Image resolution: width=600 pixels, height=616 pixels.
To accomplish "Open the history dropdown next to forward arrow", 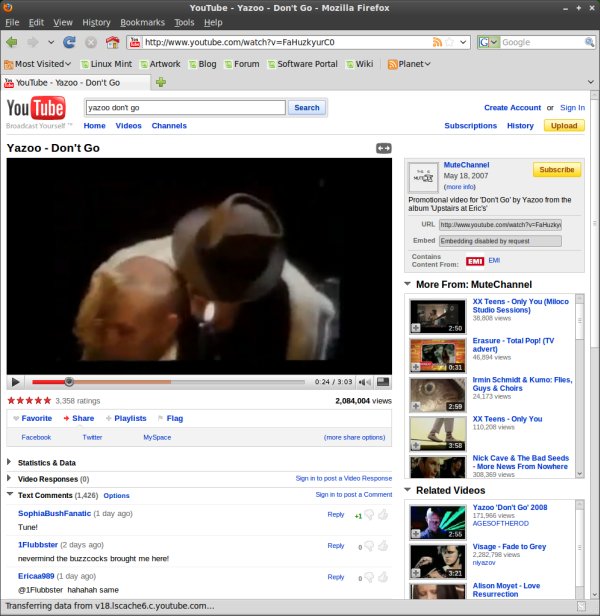I will click(51, 42).
